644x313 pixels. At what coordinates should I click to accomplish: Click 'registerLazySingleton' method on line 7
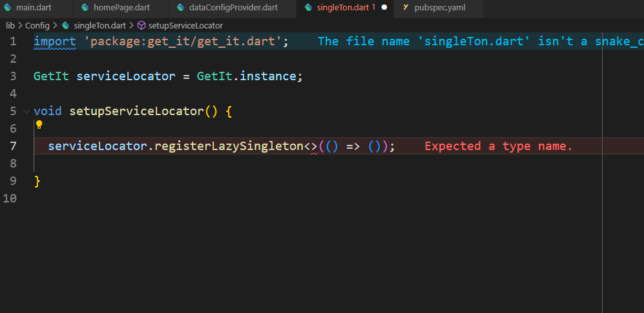tap(229, 146)
